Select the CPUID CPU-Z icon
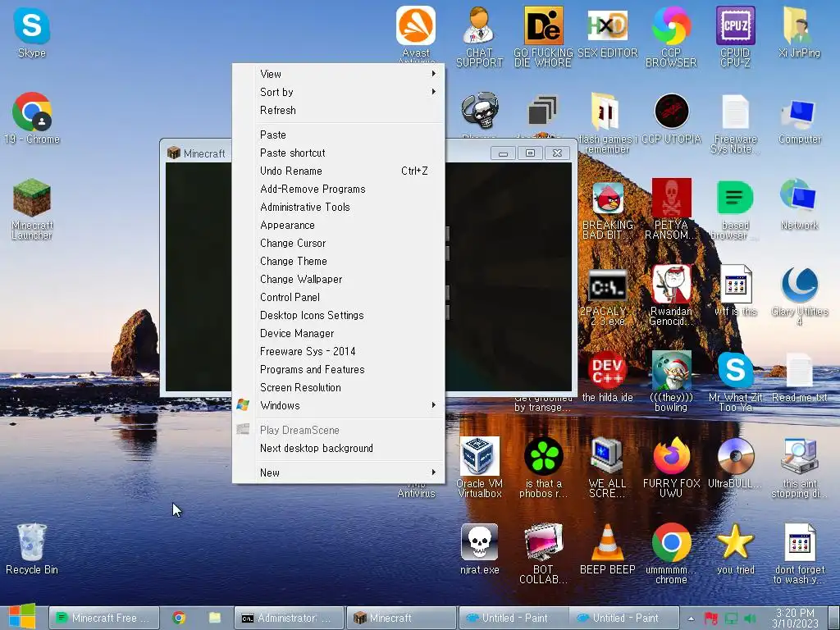Screen dimensions: 840x630 coord(735,36)
